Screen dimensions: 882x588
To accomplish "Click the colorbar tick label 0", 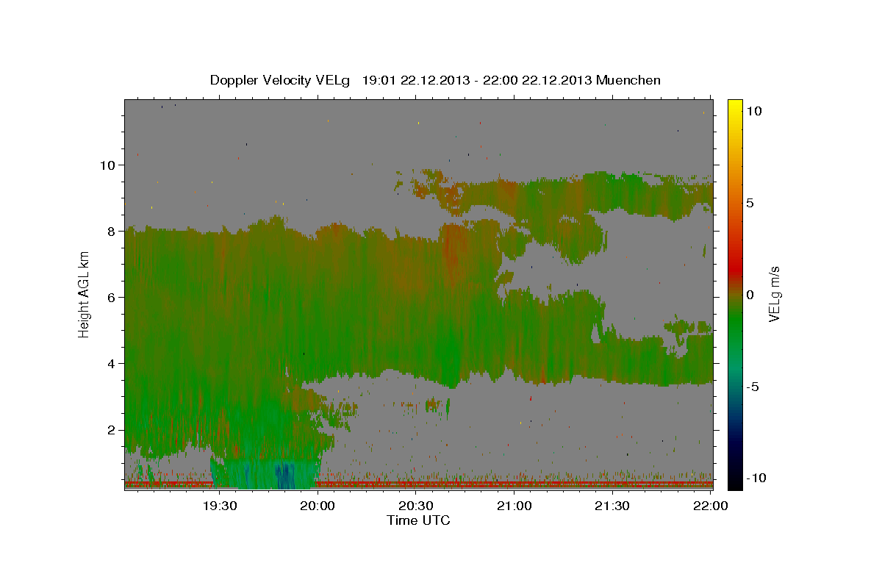I will 750,295.
